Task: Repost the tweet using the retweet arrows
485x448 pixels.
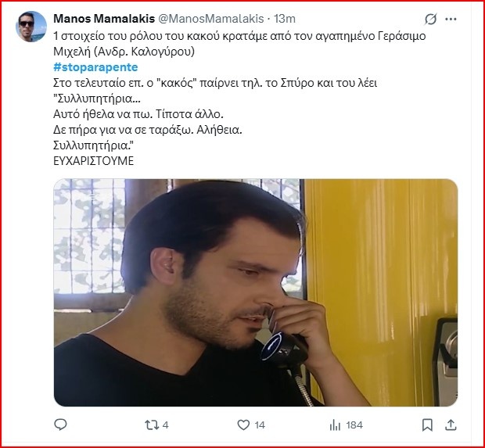Action: click(x=151, y=425)
